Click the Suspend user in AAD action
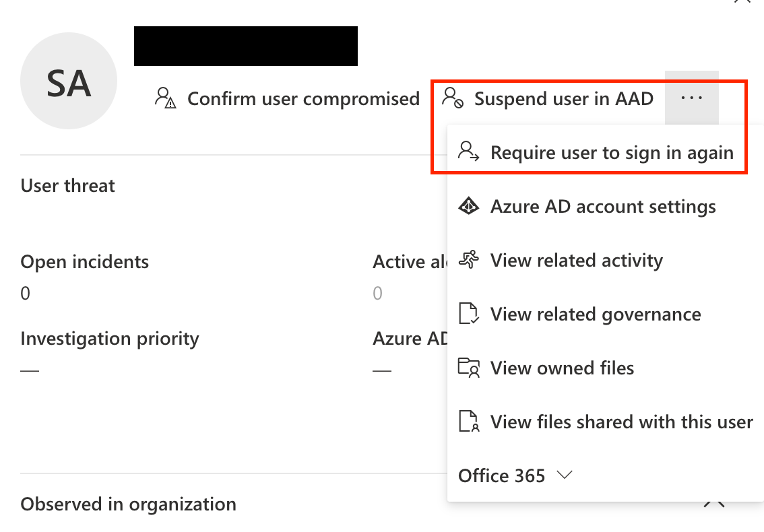This screenshot has height=532, width=764. point(564,98)
